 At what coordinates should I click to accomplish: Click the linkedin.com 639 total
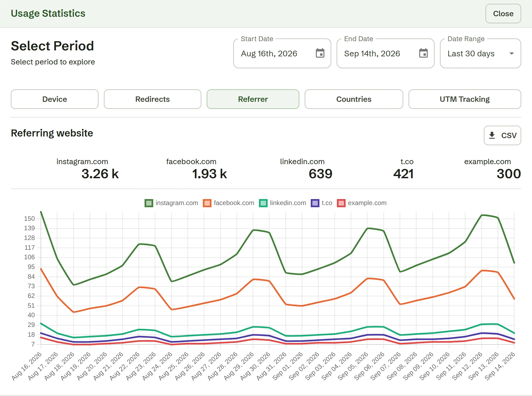(x=320, y=174)
